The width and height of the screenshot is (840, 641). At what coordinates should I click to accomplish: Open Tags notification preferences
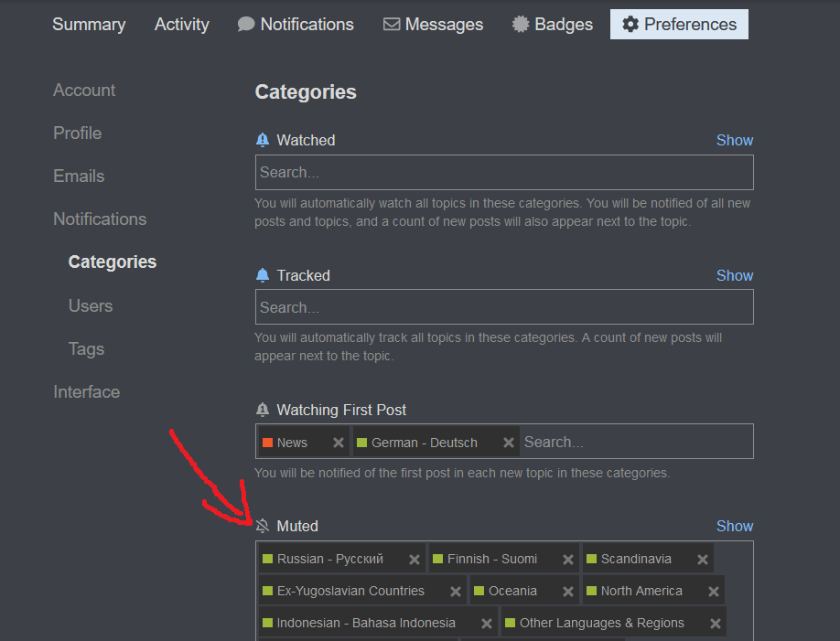tap(86, 348)
